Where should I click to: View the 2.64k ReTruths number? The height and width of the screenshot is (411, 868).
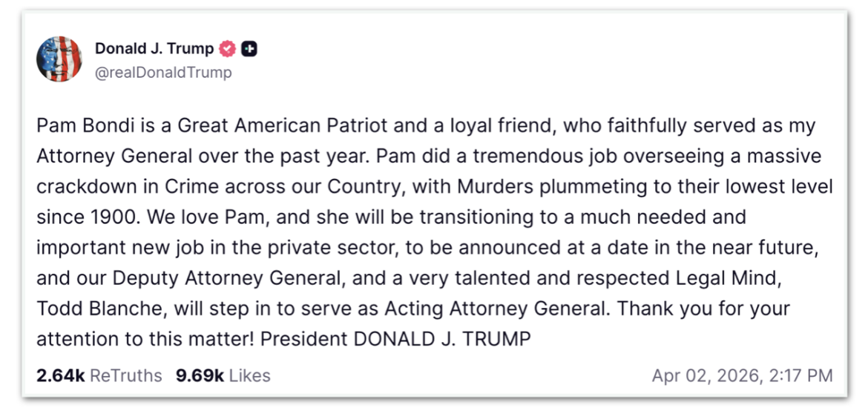[61, 376]
